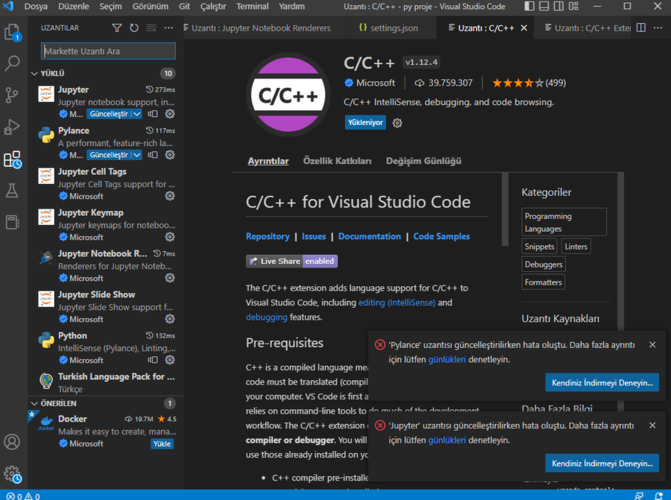The image size is (671, 500).
Task: Open Pylance update dropdown arrow
Action: click(x=137, y=155)
